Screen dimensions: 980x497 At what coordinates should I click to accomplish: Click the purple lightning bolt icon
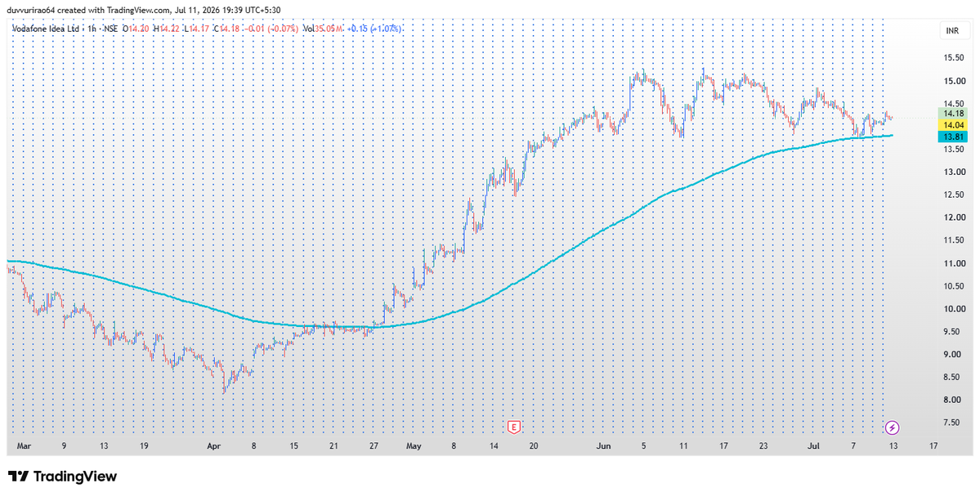893,428
